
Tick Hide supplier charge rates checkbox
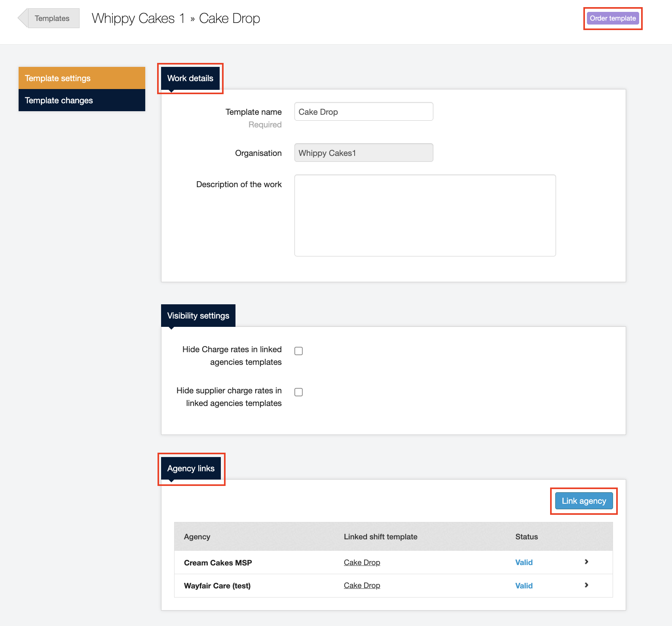point(298,392)
